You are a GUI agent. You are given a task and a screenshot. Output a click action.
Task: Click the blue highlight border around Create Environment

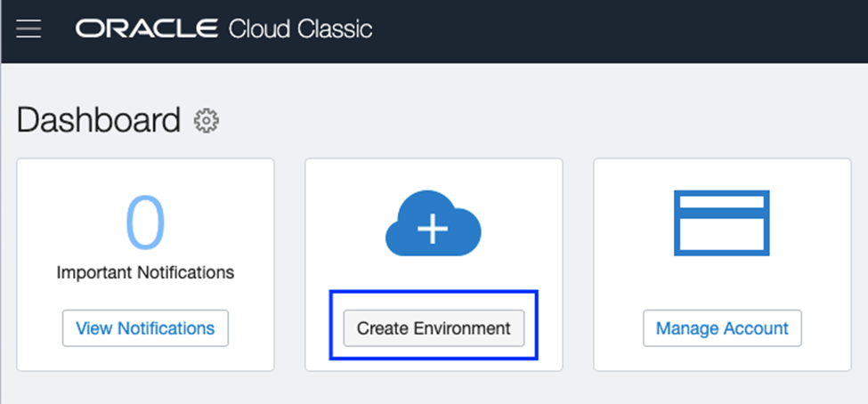tap(434, 292)
